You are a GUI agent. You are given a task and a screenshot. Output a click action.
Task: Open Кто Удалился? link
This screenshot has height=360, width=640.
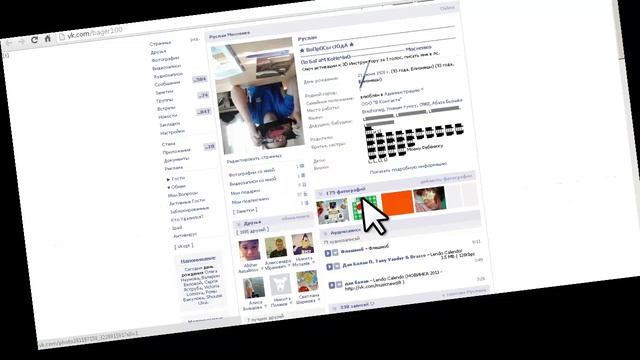[x=187, y=218]
